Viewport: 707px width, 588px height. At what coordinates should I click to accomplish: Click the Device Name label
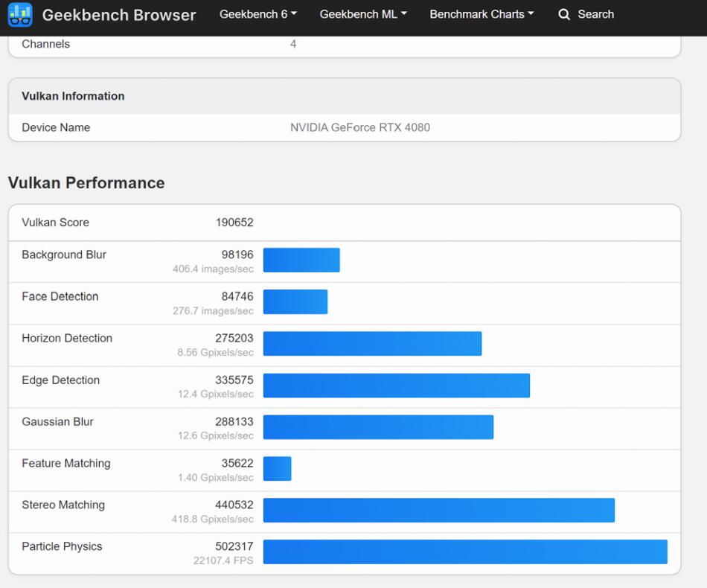coord(56,127)
